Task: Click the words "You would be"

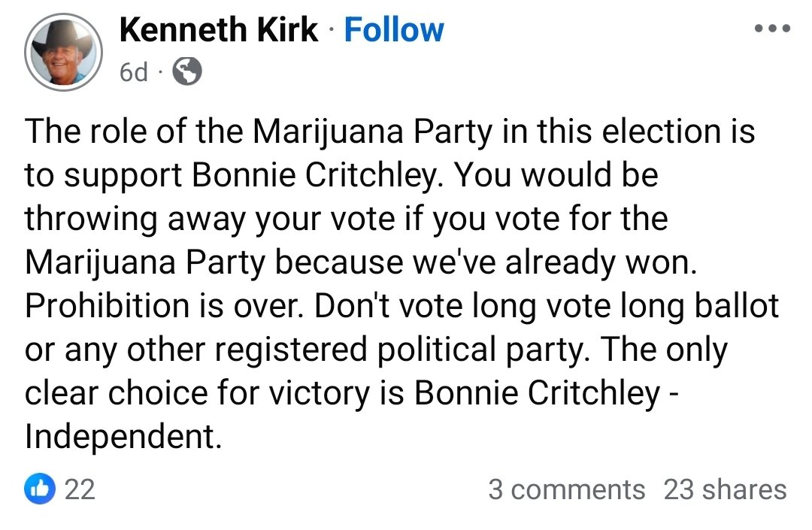Action: (x=556, y=175)
